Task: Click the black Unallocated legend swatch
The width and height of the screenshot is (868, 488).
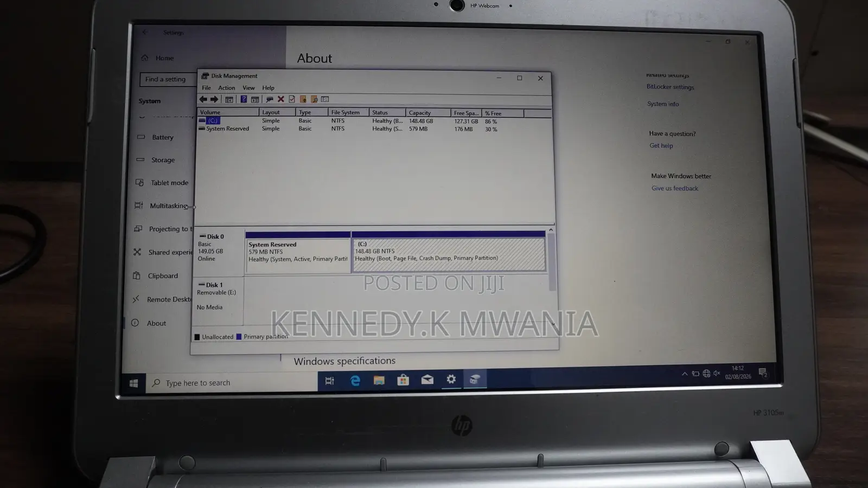Action: [197, 337]
